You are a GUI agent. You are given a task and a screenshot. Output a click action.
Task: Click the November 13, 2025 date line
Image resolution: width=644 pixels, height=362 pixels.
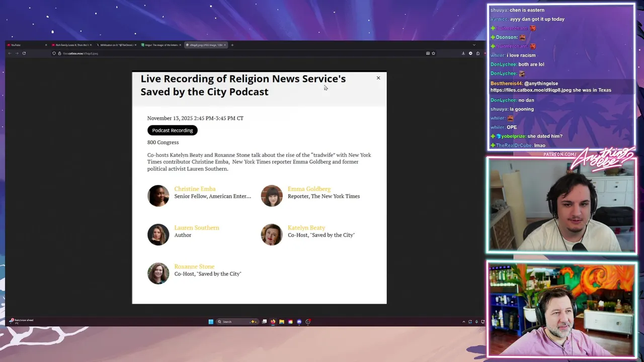[195, 118]
